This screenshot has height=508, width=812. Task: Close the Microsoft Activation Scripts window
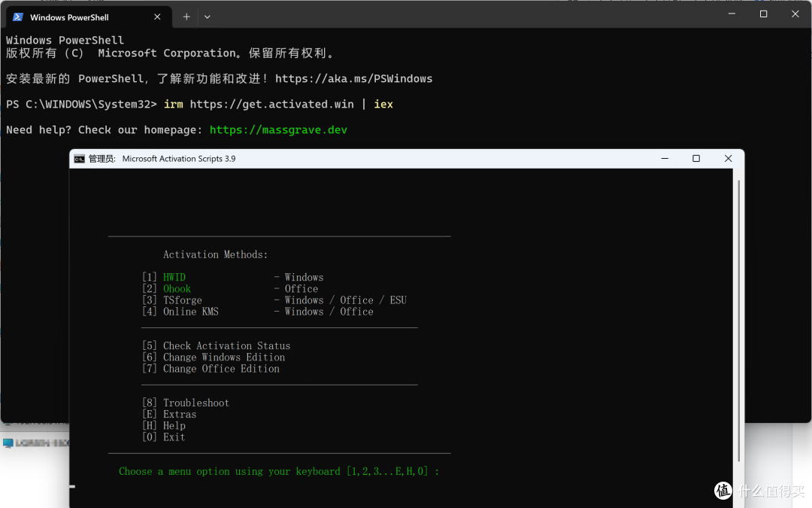[x=728, y=159]
